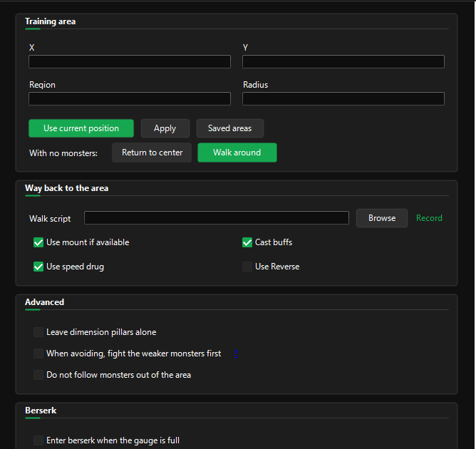Click the Y coordinate input field

(343, 61)
